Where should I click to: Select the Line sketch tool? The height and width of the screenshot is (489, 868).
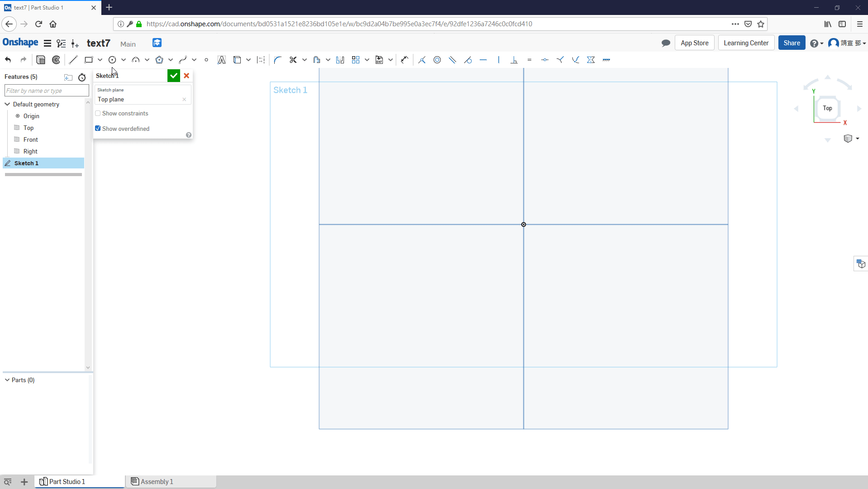[x=73, y=60]
